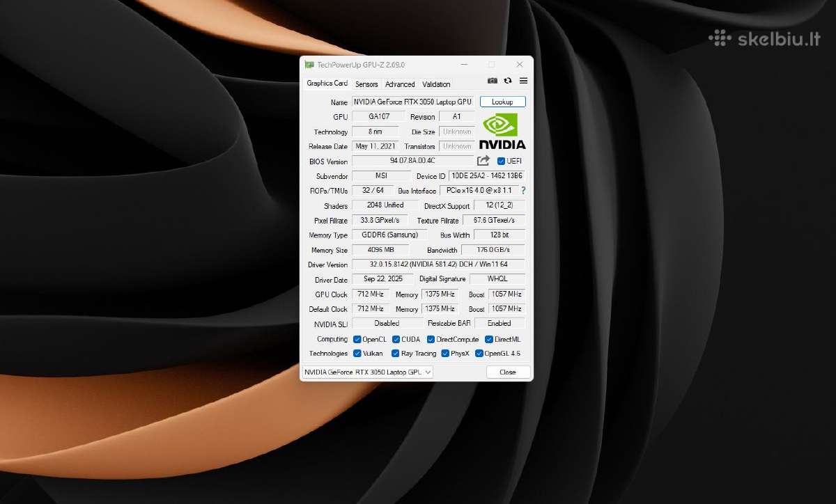
Task: Close GPU-Z with the title bar X
Action: pos(520,65)
